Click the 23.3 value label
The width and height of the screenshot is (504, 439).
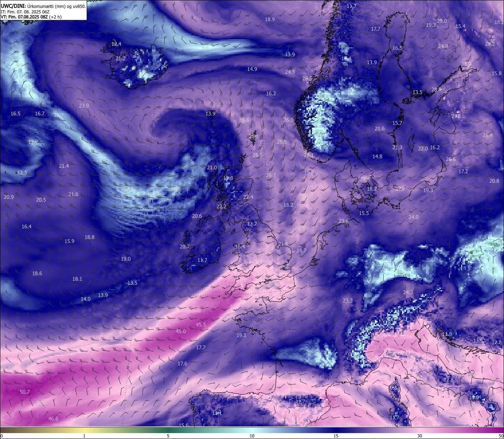pos(348,300)
